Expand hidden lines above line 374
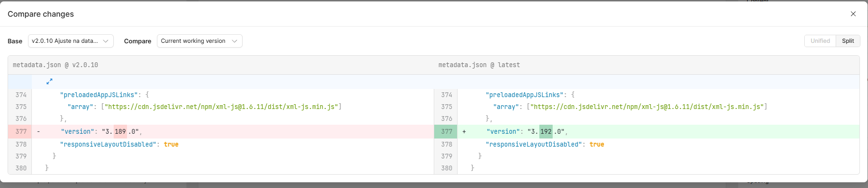This screenshot has width=868, height=188. (x=49, y=81)
